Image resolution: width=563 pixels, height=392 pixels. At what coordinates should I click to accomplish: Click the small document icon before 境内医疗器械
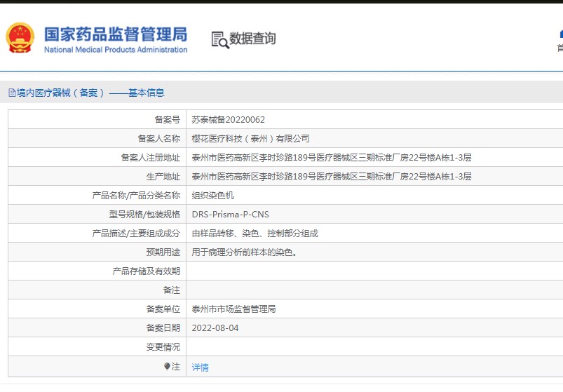pyautogui.click(x=11, y=93)
